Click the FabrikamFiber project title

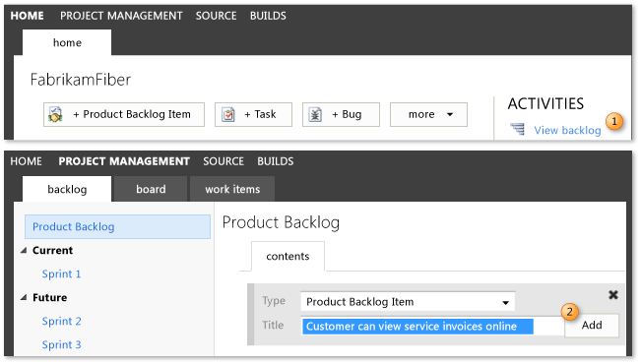81,80
